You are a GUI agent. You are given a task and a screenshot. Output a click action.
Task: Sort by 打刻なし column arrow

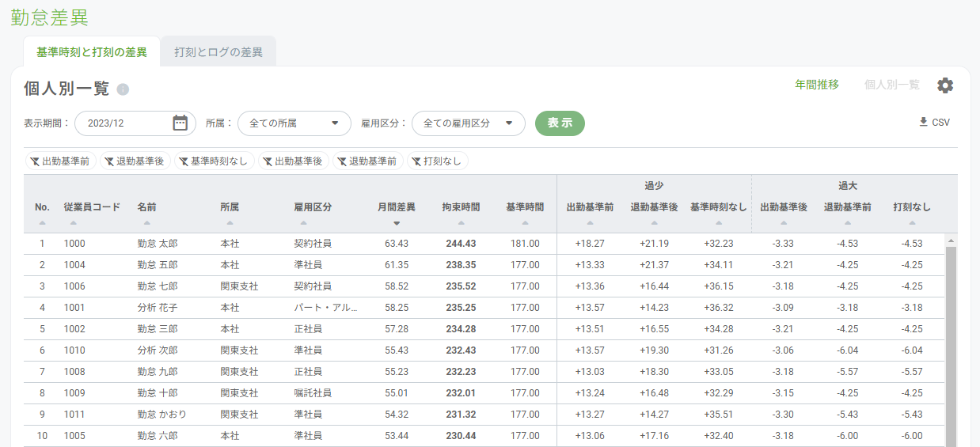pos(912,223)
